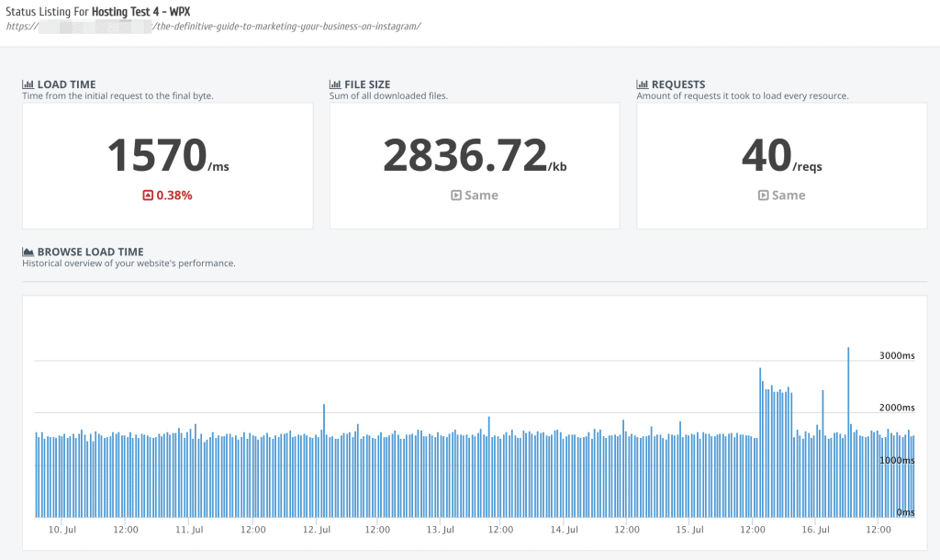Viewport: 940px width, 560px height.
Task: Click the 3000ms y-axis label
Action: pyautogui.click(x=897, y=355)
